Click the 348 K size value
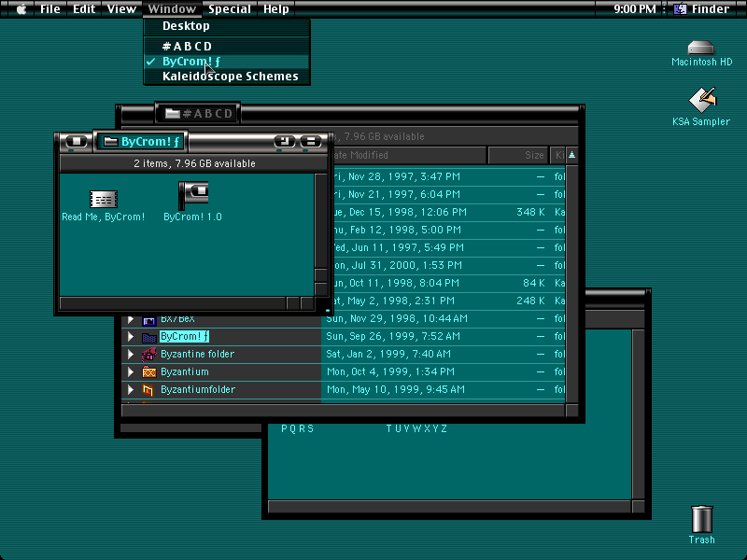The width and height of the screenshot is (747, 560). click(530, 212)
